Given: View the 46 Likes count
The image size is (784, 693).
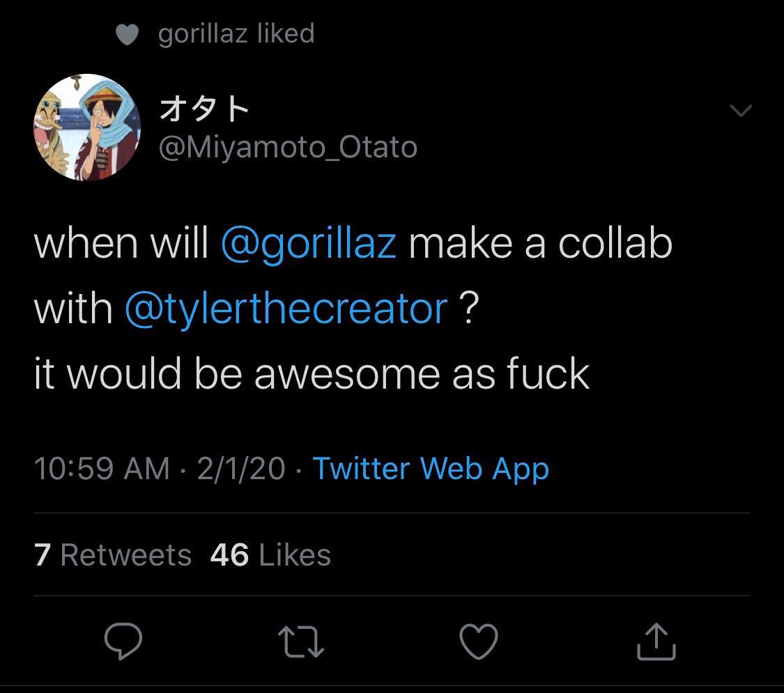Looking at the screenshot, I should [x=272, y=555].
